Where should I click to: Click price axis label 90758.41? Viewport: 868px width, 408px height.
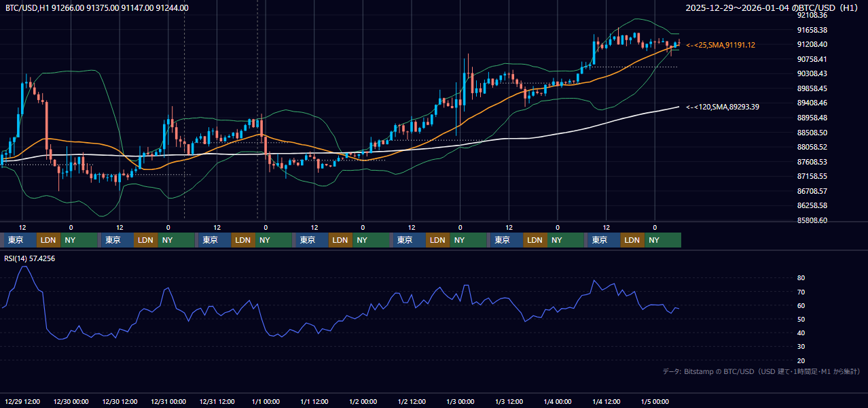point(812,59)
